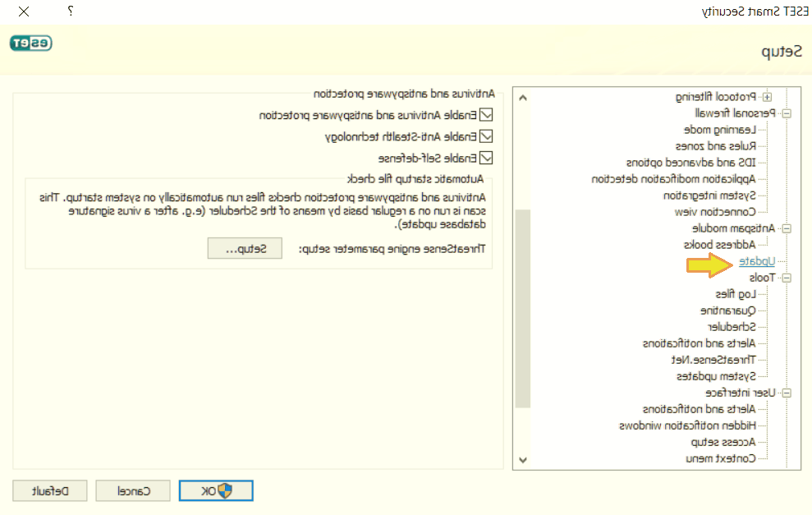This screenshot has height=515, width=812.
Task: Toggle Enable Self-defense checkbox
Action: (486, 158)
